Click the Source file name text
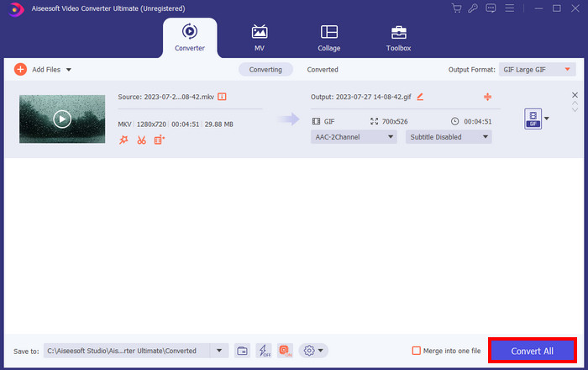The height and width of the screenshot is (370, 588). 165,97
